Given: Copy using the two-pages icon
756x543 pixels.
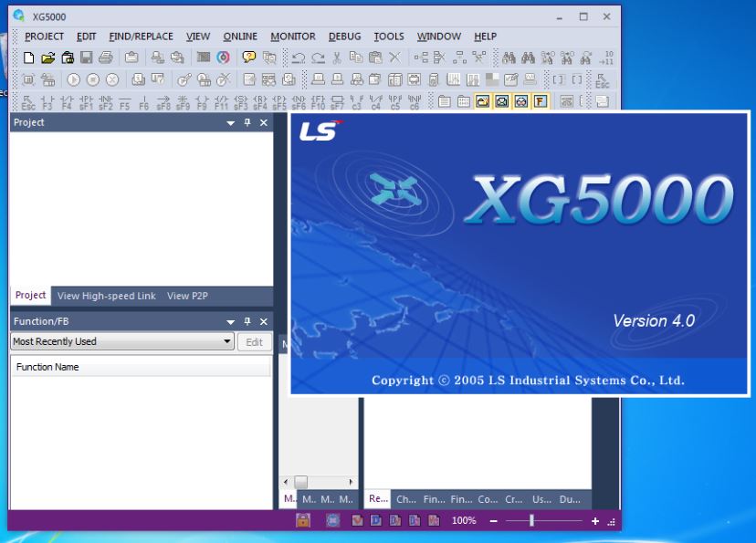Looking at the screenshot, I should coord(356,57).
